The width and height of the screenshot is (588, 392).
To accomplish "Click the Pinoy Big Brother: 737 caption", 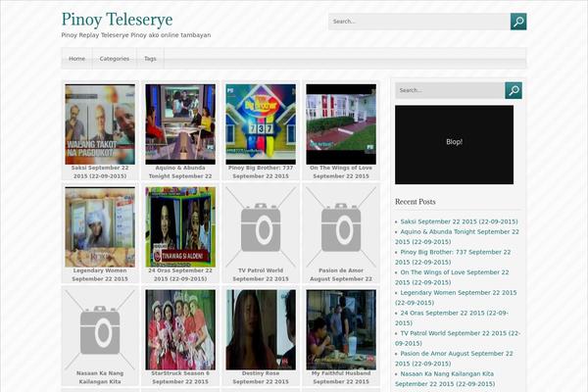I will [261, 171].
